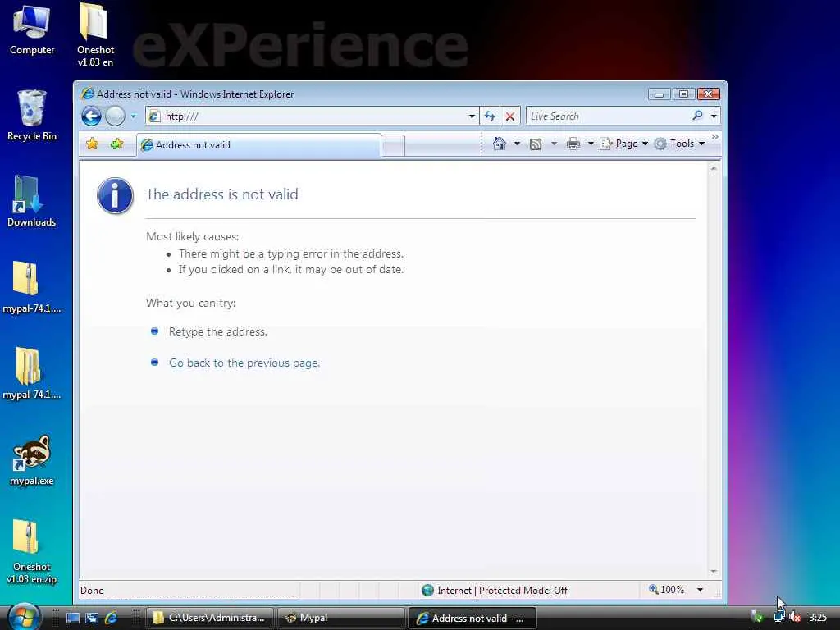Click the 3:25 taskbar clock
The image size is (840, 630).
click(818, 617)
